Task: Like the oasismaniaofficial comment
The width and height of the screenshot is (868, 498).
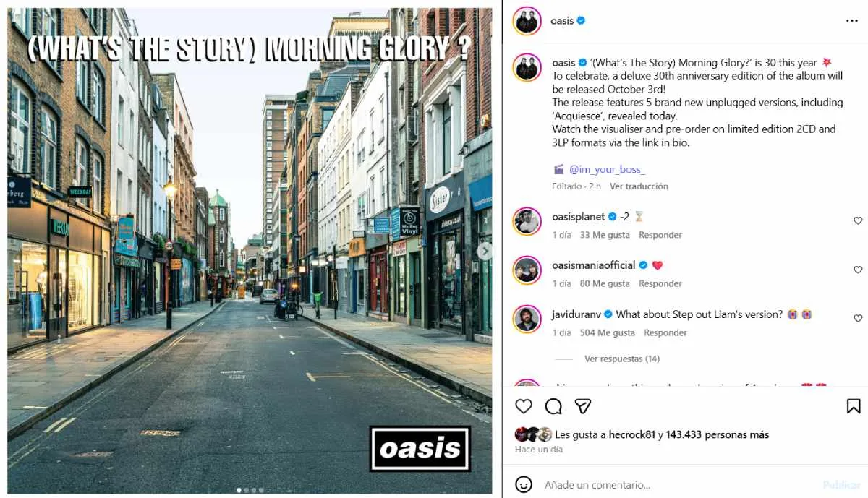Action: pos(858,270)
